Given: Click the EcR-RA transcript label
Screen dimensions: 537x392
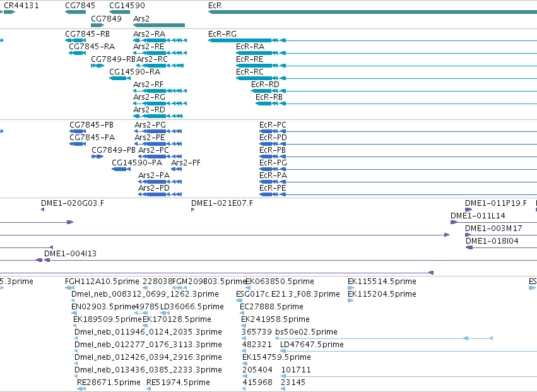Looking at the screenshot, I should [x=250, y=47].
